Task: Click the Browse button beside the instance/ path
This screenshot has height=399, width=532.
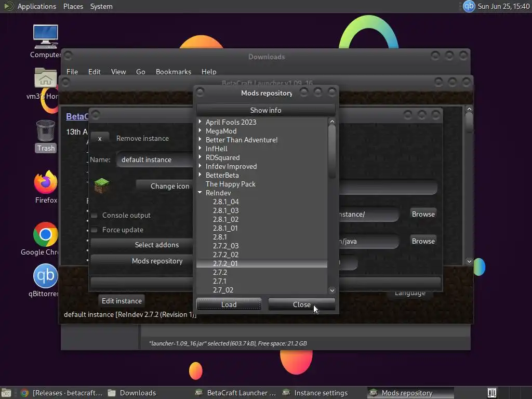Action: pos(423,214)
